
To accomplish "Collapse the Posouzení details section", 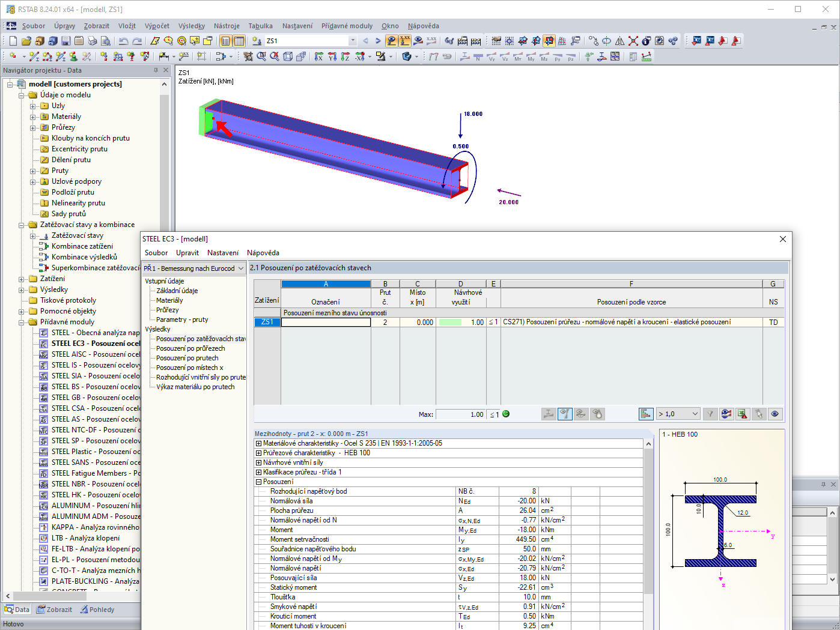I will [x=258, y=482].
